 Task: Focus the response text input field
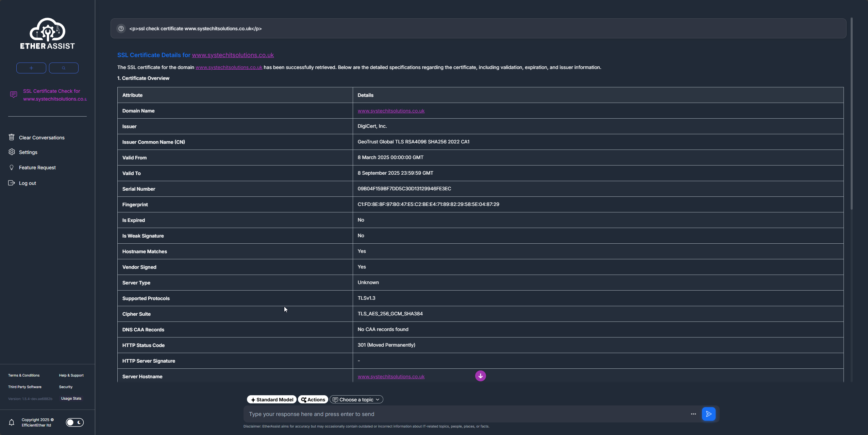click(466, 414)
